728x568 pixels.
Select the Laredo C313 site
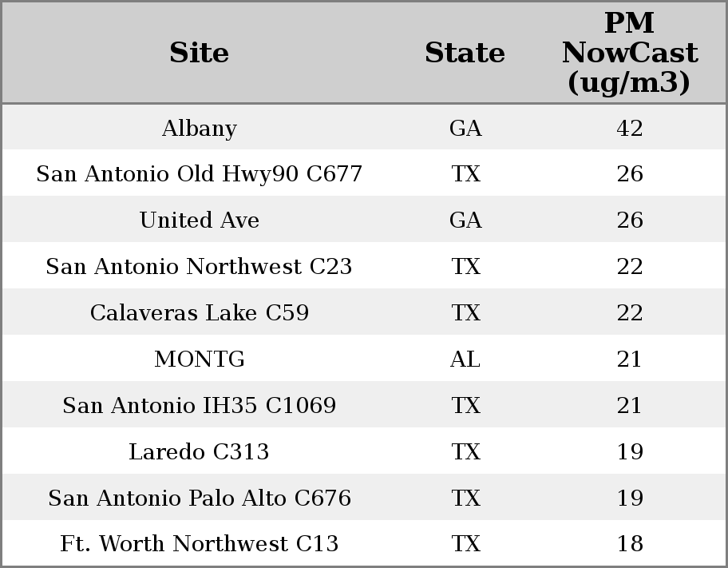[200, 452]
